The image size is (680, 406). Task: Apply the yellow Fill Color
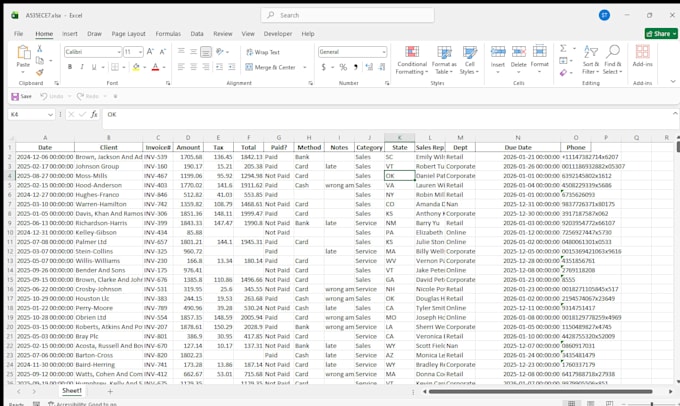click(x=136, y=67)
